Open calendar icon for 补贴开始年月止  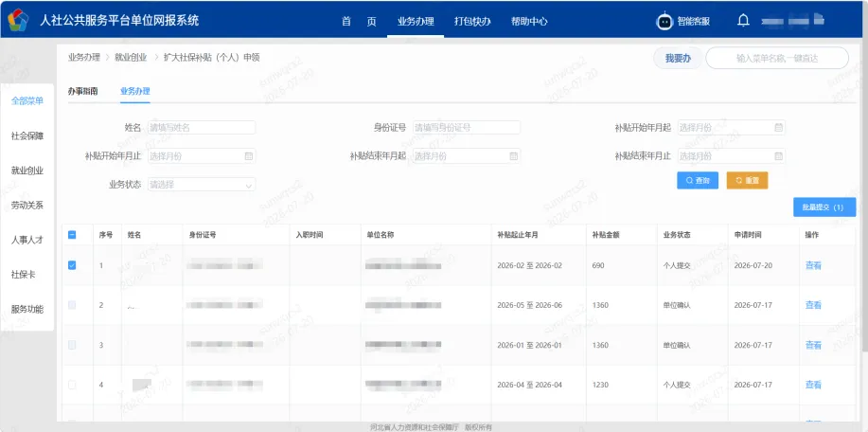click(x=249, y=156)
